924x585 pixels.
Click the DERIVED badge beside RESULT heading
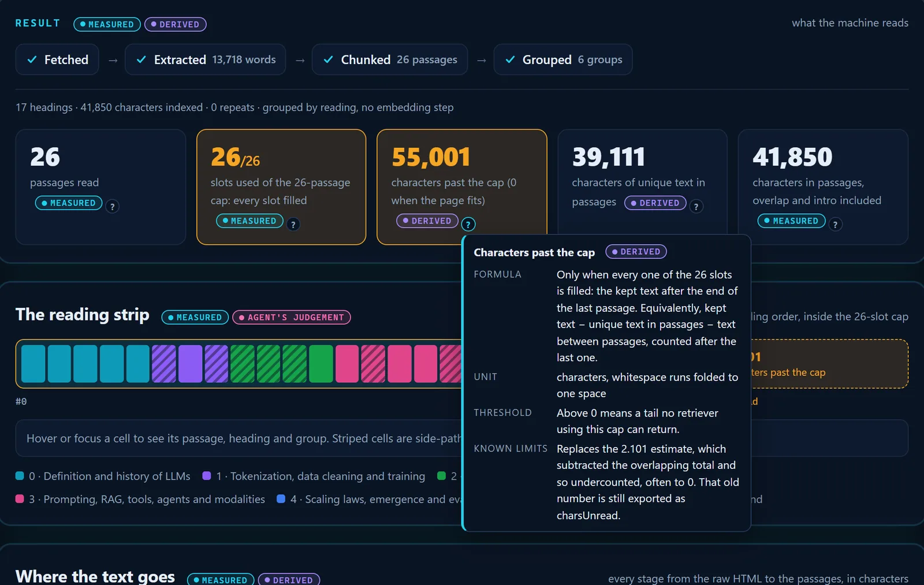(175, 24)
